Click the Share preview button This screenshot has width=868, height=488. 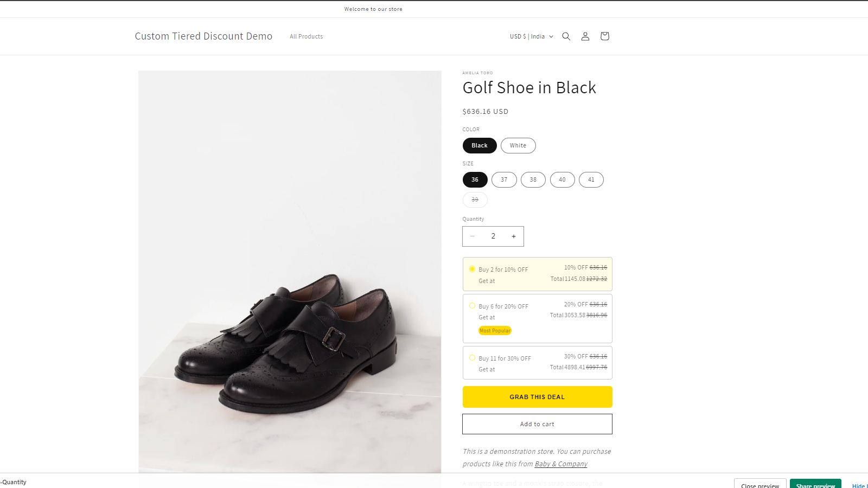coord(815,485)
